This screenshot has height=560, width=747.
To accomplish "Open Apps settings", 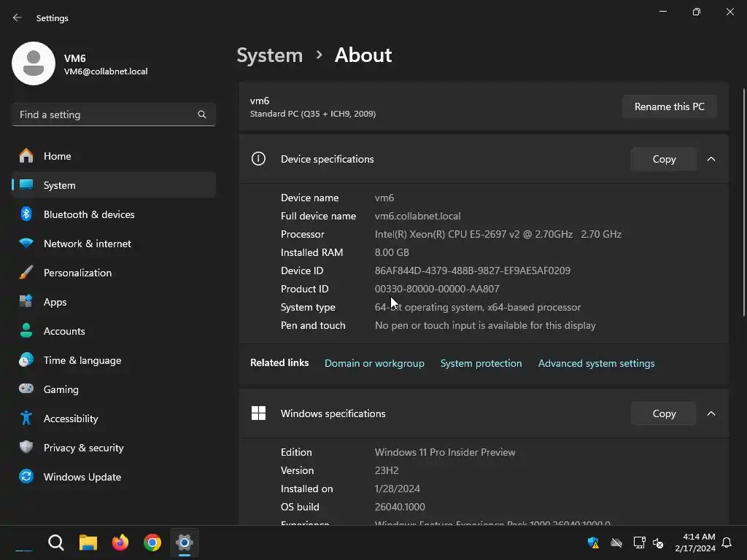I will tap(113, 302).
